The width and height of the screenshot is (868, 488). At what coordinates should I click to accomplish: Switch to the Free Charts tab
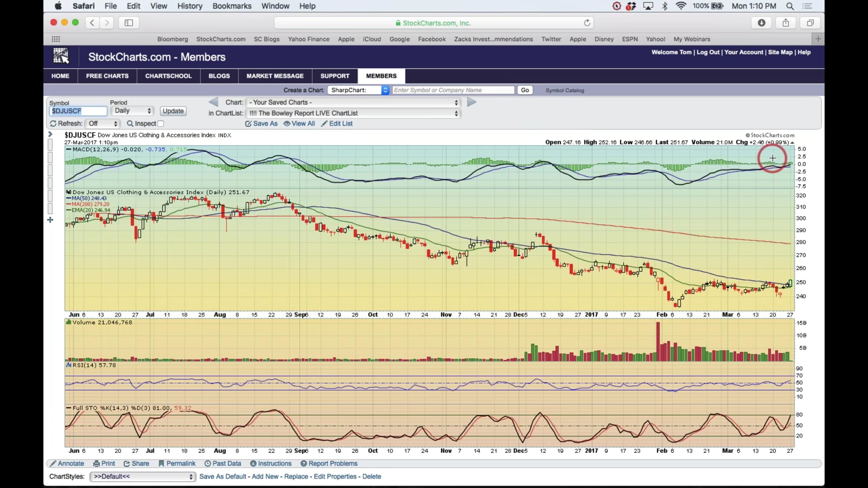(107, 76)
